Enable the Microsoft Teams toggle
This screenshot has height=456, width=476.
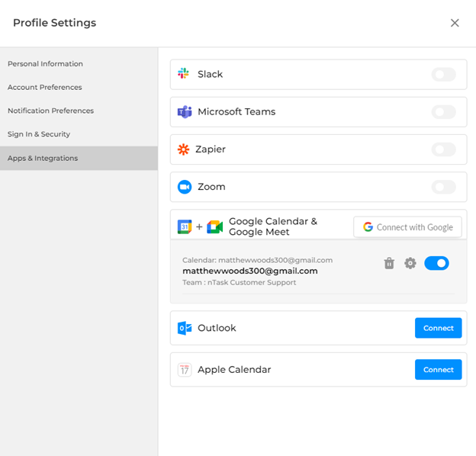click(443, 112)
